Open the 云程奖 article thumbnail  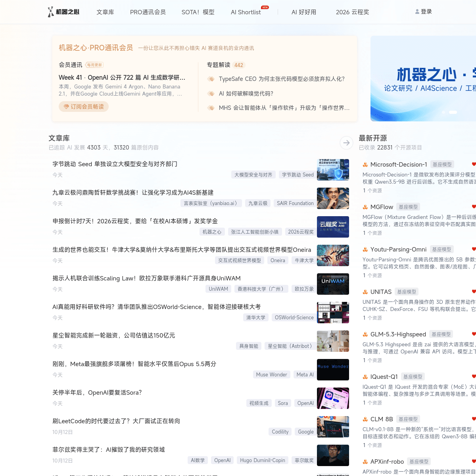coord(333,227)
